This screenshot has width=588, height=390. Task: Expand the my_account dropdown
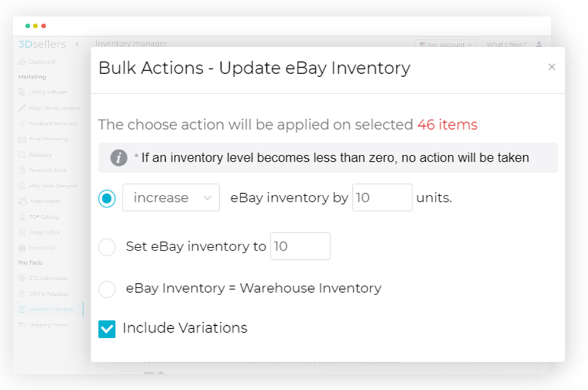[x=446, y=44]
